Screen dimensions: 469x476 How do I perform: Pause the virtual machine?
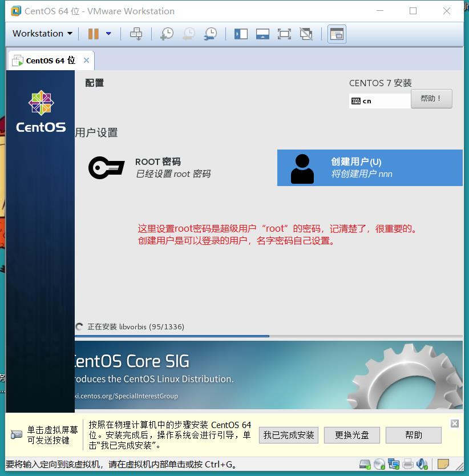pyautogui.click(x=94, y=34)
